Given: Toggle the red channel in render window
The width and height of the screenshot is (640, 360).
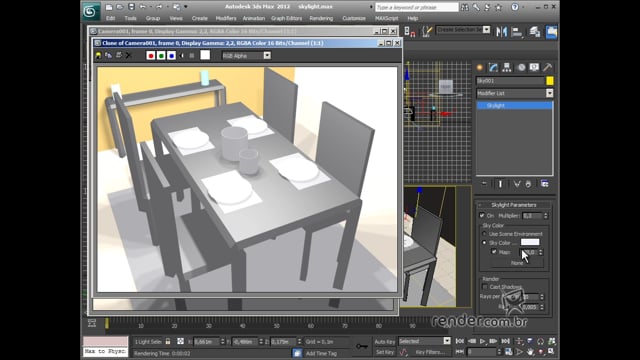Looking at the screenshot, I should point(151,56).
